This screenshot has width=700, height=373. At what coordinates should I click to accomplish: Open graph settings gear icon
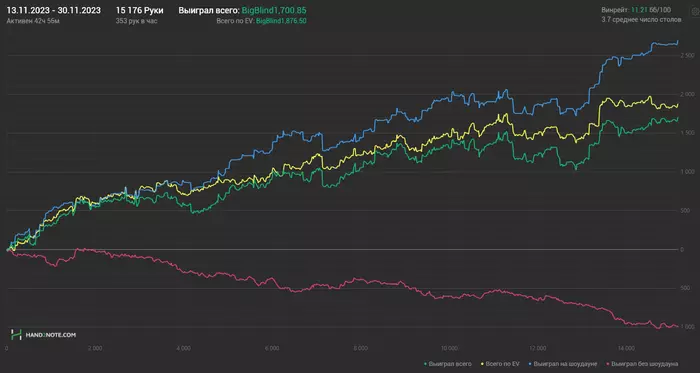696,11
